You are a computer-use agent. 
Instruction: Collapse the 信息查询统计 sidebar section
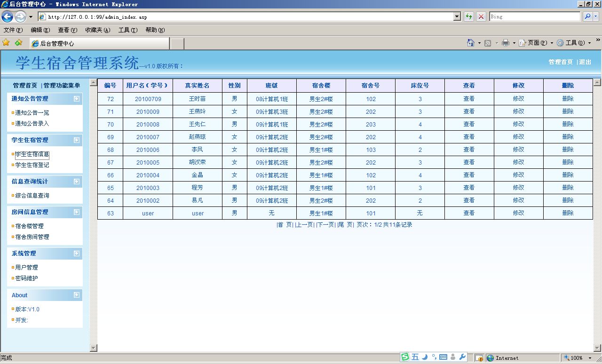tap(77, 182)
